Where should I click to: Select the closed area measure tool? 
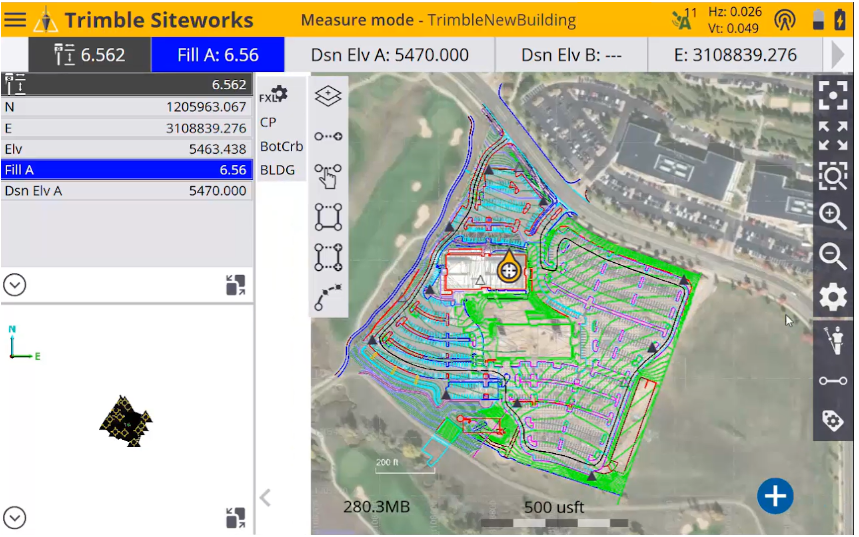pyautogui.click(x=328, y=217)
